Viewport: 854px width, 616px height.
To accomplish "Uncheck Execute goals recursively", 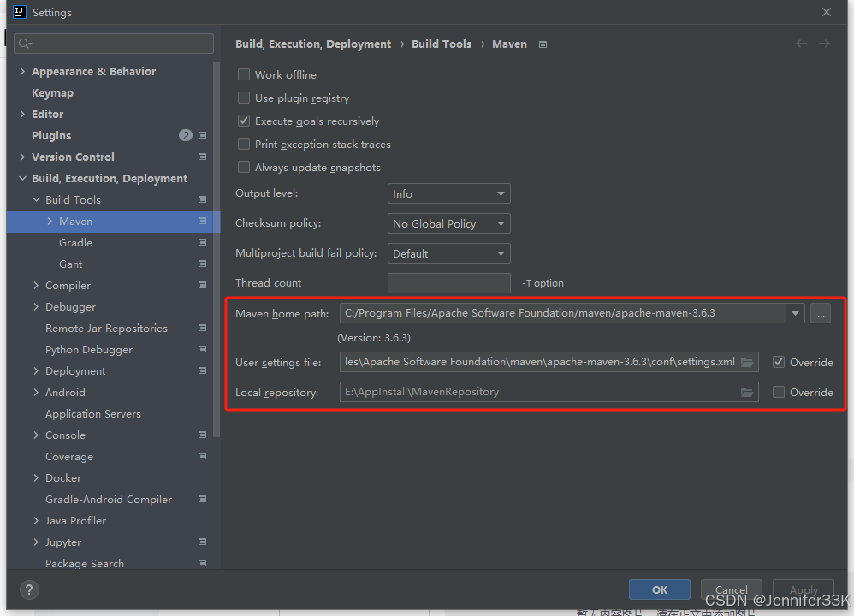I will click(244, 121).
